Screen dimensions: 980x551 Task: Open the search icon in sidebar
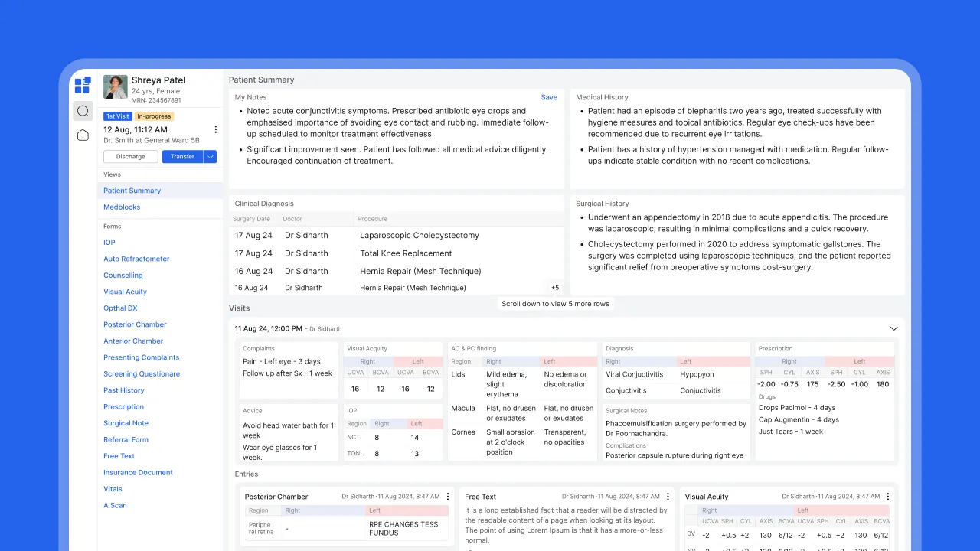tap(83, 111)
